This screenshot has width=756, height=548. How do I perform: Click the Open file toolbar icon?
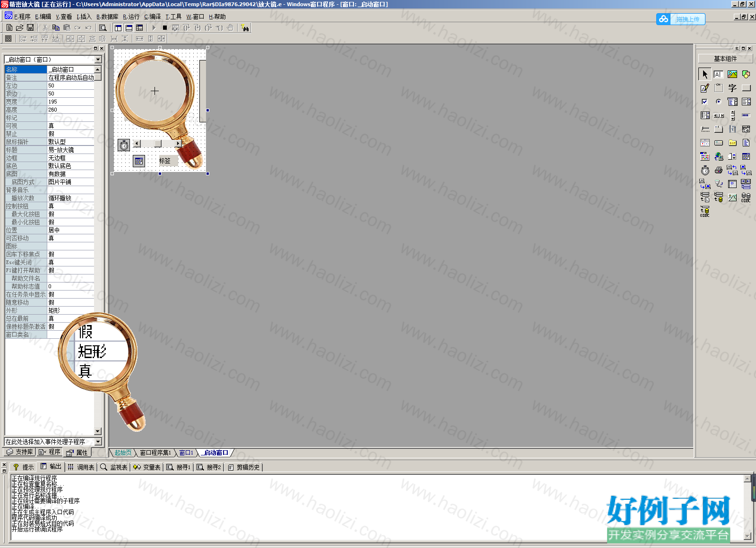[x=20, y=28]
